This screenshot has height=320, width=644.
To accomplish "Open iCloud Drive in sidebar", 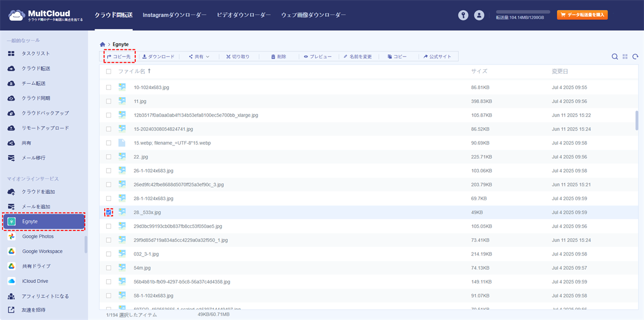I will [35, 281].
